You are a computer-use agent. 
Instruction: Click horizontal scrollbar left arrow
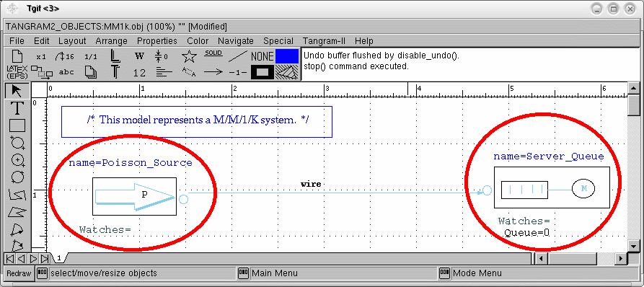coord(542,259)
